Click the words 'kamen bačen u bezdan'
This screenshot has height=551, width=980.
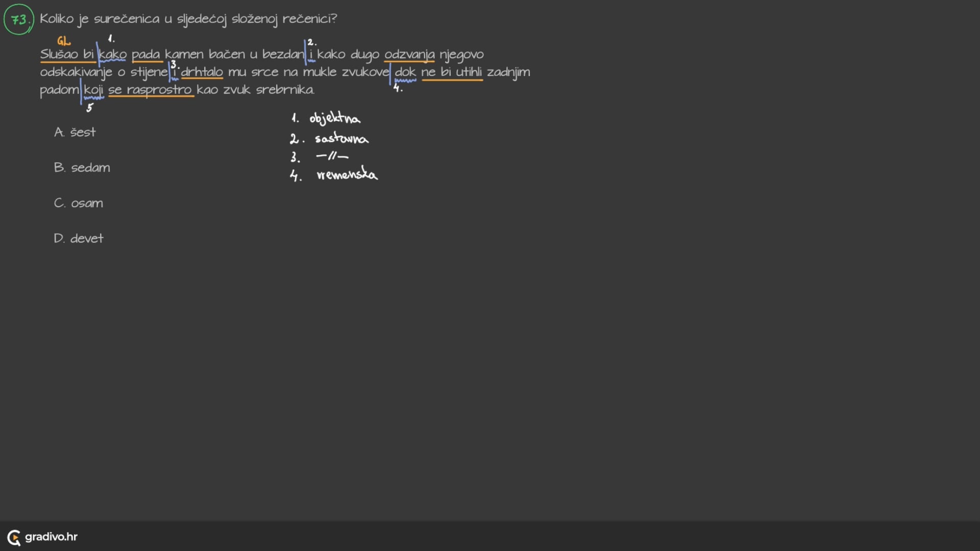(234, 54)
